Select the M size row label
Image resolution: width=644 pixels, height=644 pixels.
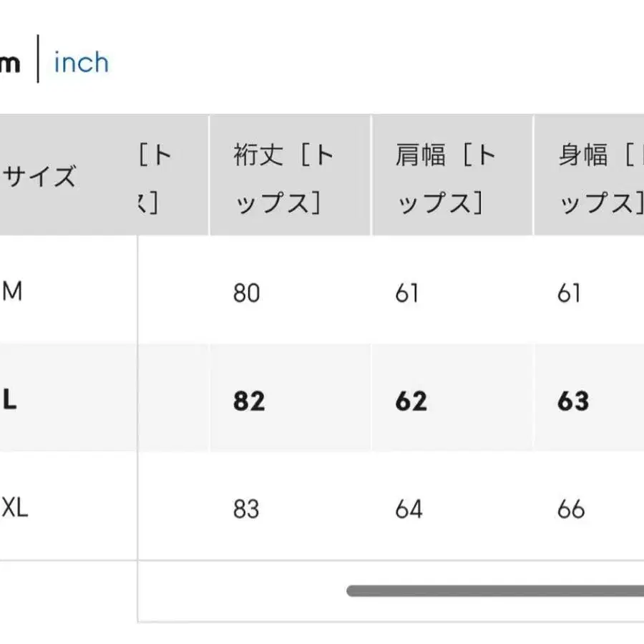pos(13,292)
